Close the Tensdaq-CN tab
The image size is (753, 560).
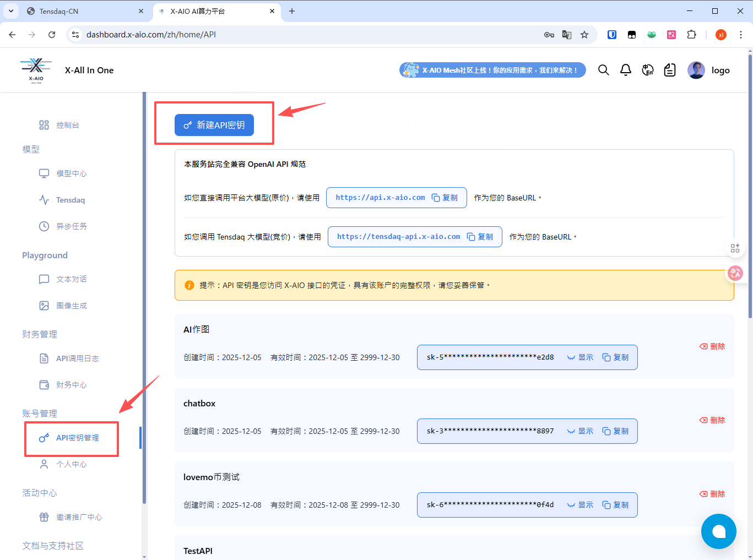click(x=141, y=11)
